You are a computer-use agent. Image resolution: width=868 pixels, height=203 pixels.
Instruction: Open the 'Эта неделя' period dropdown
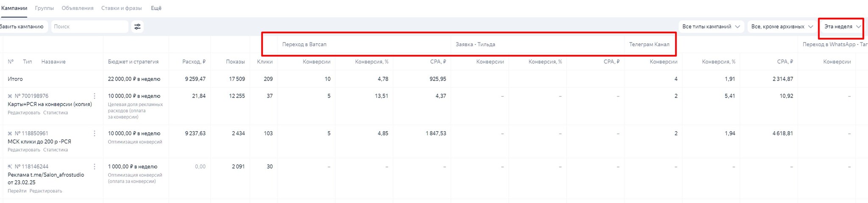pyautogui.click(x=842, y=27)
